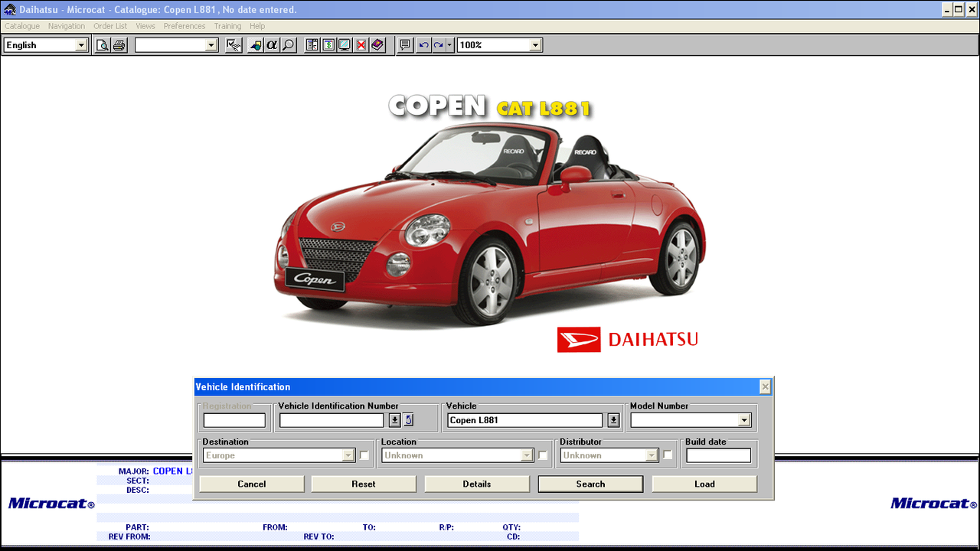Viewport: 980px width, 551px height.
Task: Click the colored shapes index icon
Action: 255,45
